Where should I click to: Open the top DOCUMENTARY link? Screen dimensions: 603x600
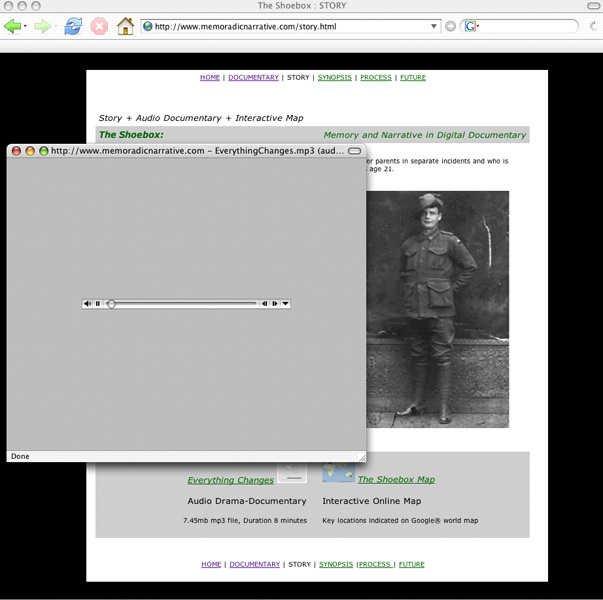(x=253, y=77)
